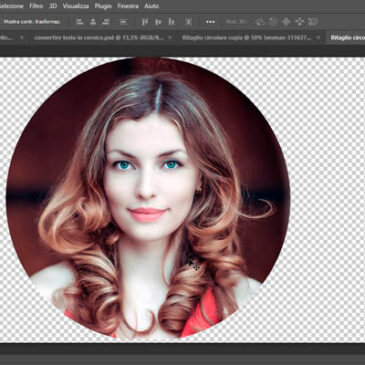Open the Aiuto menu
Viewport: 365px width, 365px height.
152,6
